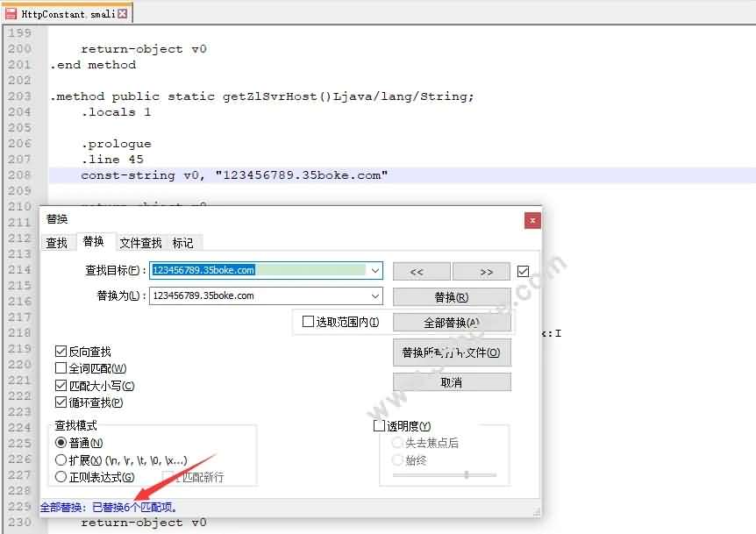Click the 取消 button
The width and height of the screenshot is (756, 534).
click(x=452, y=382)
